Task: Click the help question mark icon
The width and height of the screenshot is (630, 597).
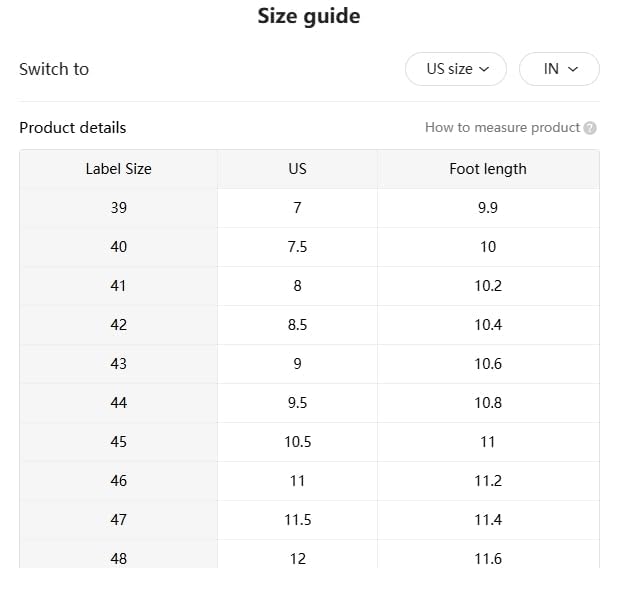Action: point(590,128)
